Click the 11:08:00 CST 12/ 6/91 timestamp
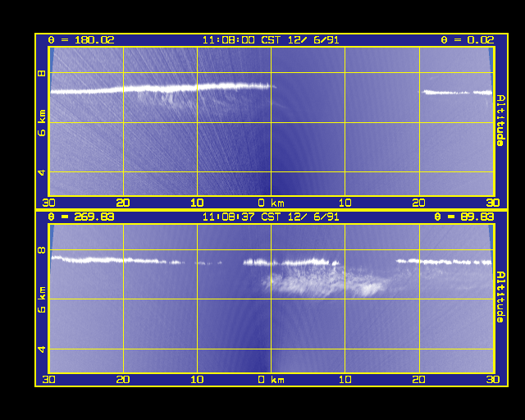This screenshot has height=420, width=525. point(271,40)
